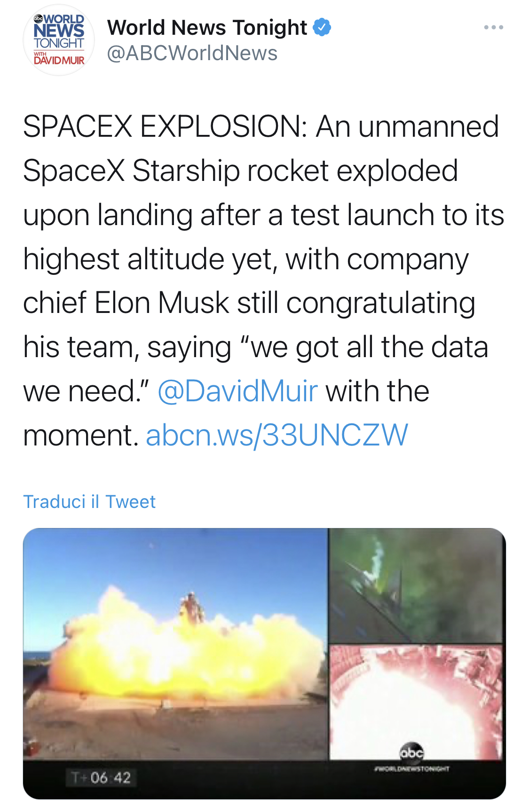Select the top-right green exhaust camera pane

coord(417,586)
